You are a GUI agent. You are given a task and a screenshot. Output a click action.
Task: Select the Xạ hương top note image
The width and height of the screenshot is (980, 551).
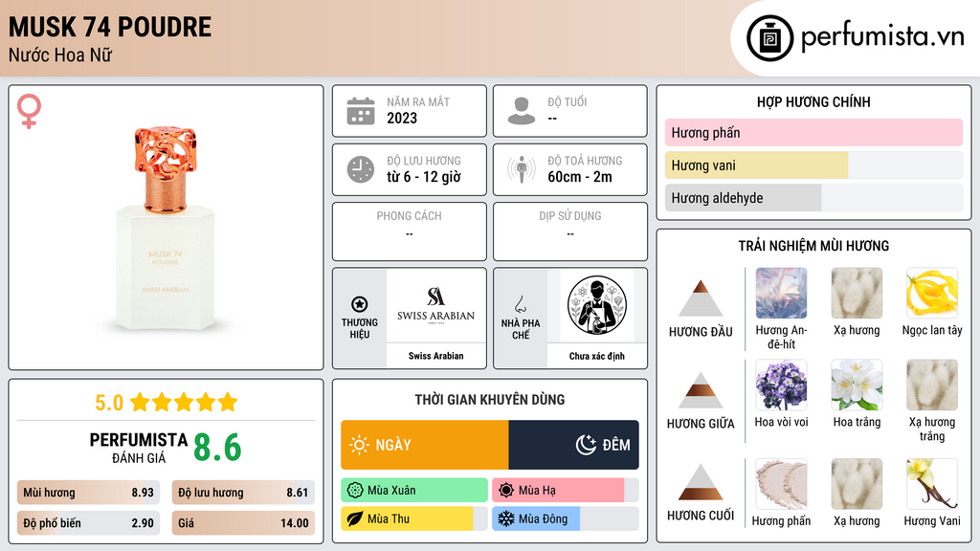[857, 293]
